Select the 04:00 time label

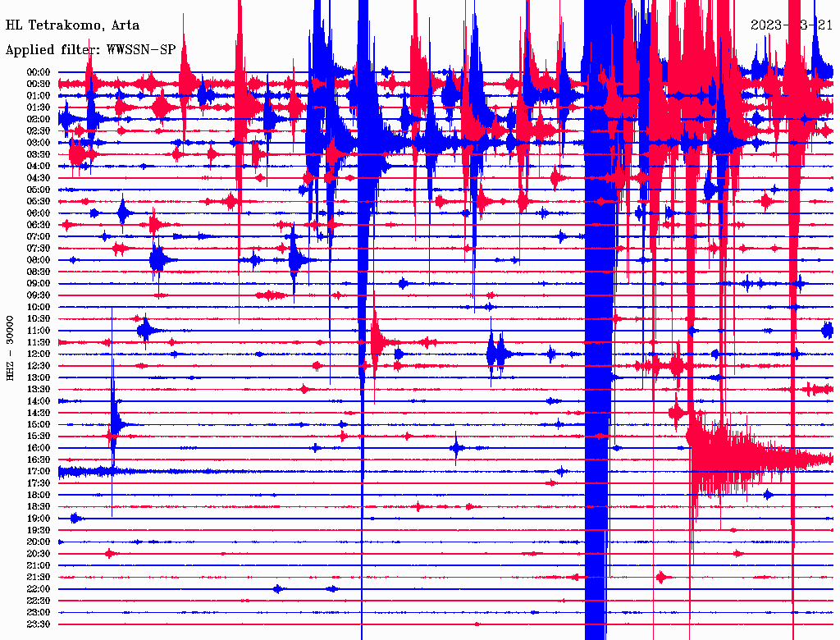[x=39, y=167]
